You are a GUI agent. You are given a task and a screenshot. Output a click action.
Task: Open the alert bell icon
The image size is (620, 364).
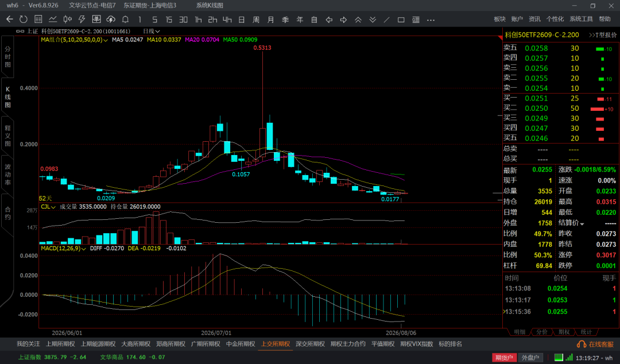coord(125,20)
